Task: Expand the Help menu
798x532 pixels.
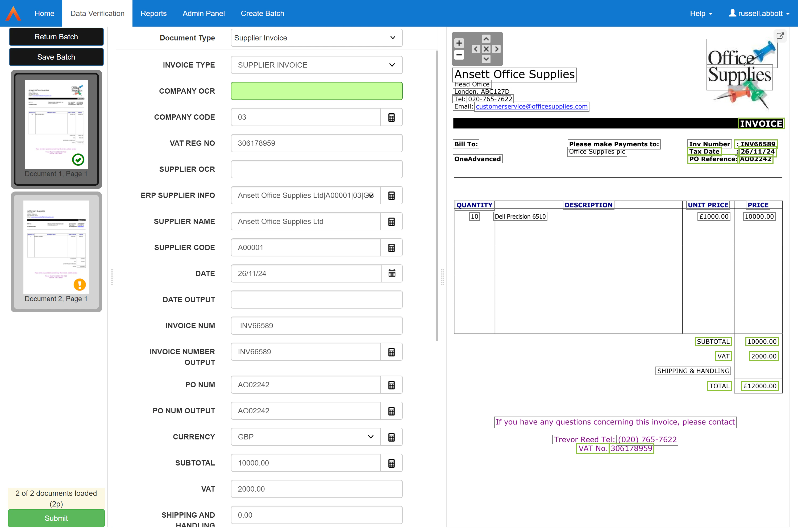Action: click(701, 13)
